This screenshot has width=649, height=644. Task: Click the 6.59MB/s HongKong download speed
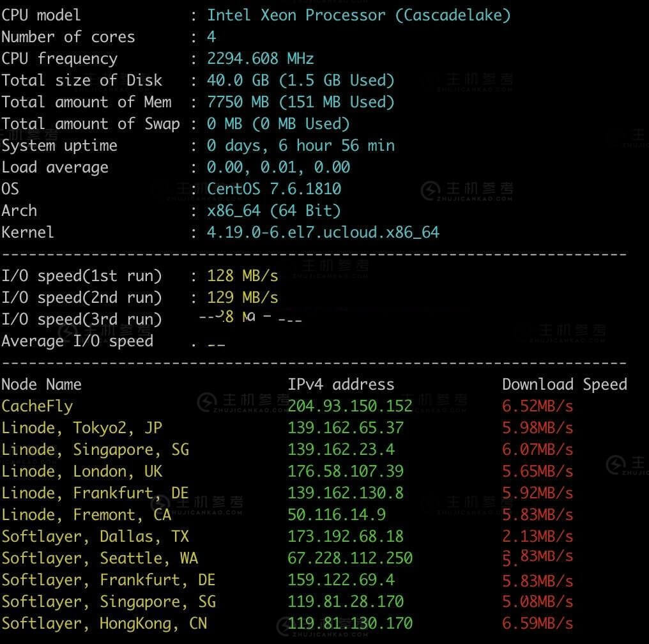[x=538, y=624]
